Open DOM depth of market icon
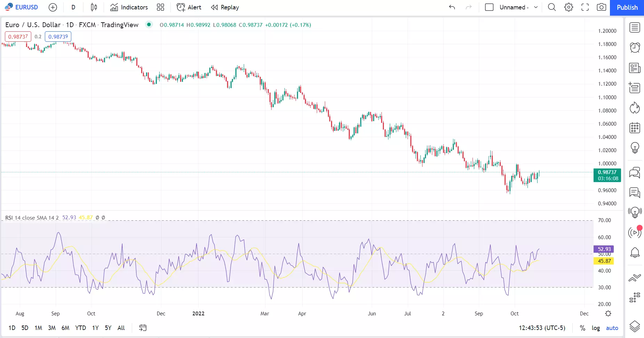The image size is (644, 338). click(x=635, y=297)
